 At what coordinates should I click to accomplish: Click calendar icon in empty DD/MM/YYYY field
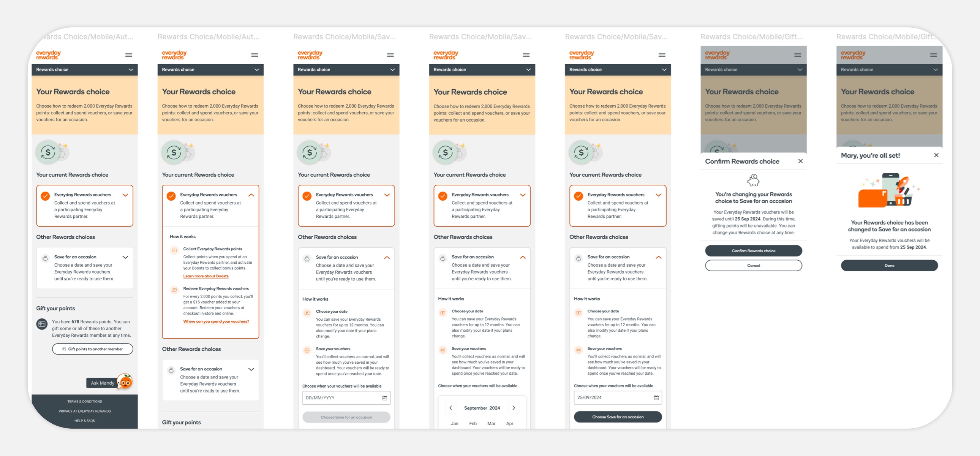pyautogui.click(x=385, y=398)
